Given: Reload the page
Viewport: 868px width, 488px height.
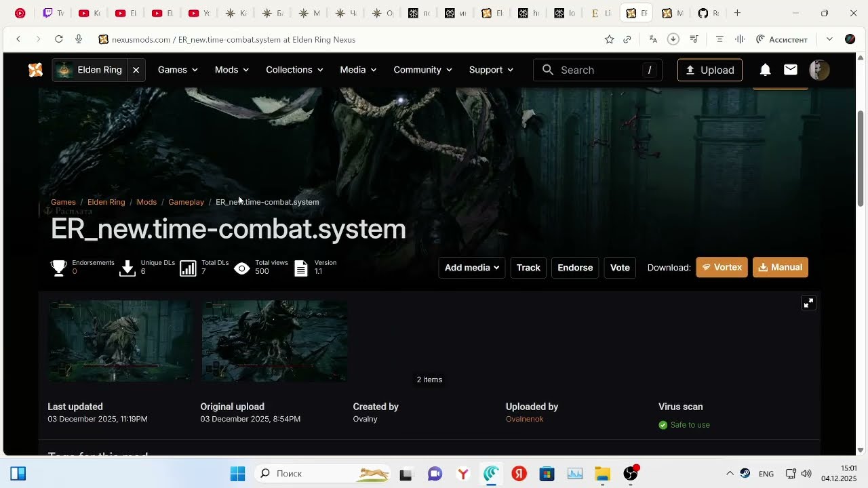Looking at the screenshot, I should [x=59, y=39].
